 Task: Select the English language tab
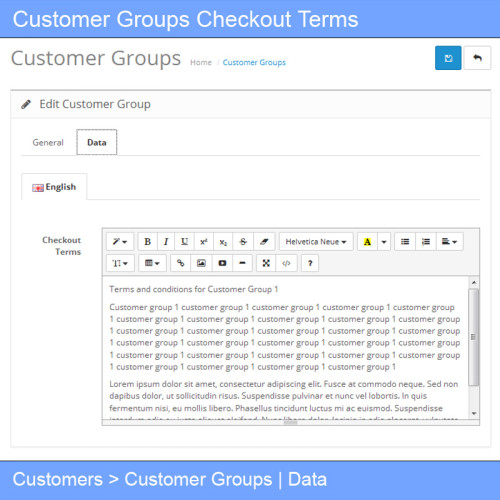(x=54, y=187)
